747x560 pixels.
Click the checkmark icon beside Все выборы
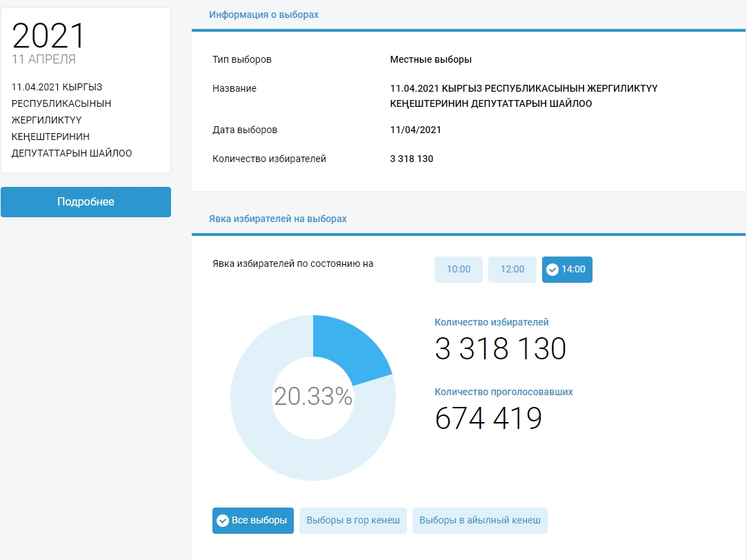(x=223, y=521)
